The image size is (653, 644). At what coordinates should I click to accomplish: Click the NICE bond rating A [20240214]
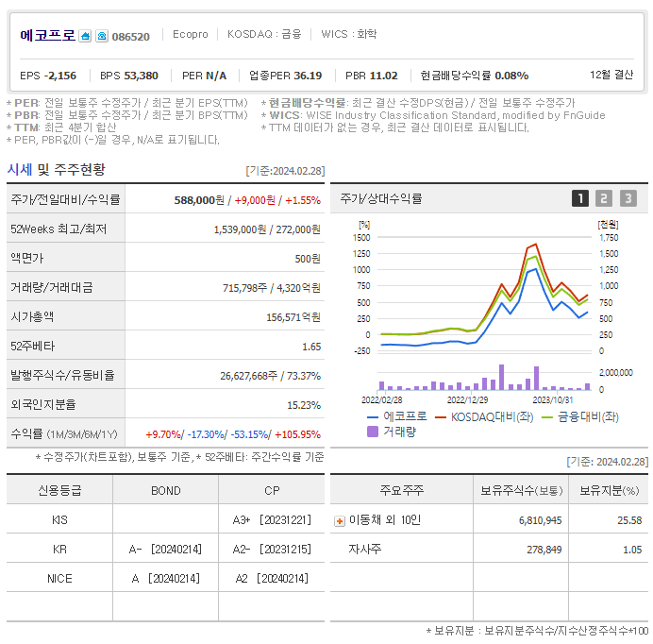coord(166,579)
